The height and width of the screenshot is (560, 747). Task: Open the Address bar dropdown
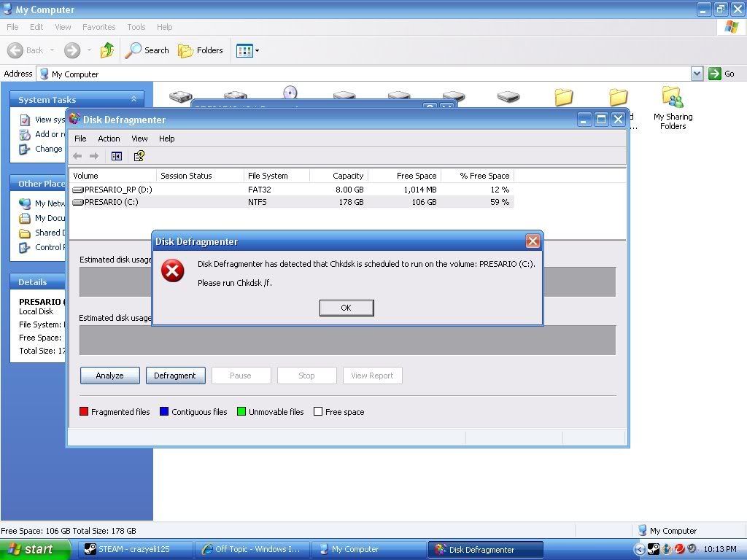pyautogui.click(x=697, y=74)
